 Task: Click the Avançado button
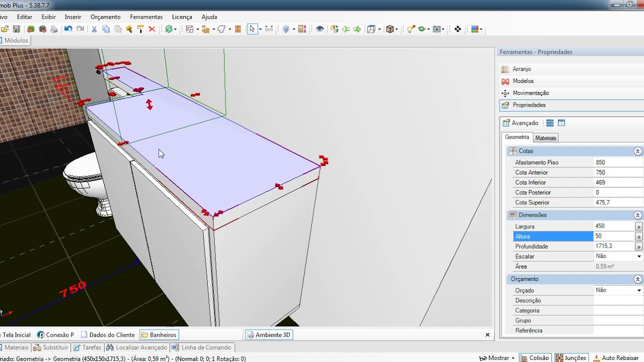pos(521,123)
